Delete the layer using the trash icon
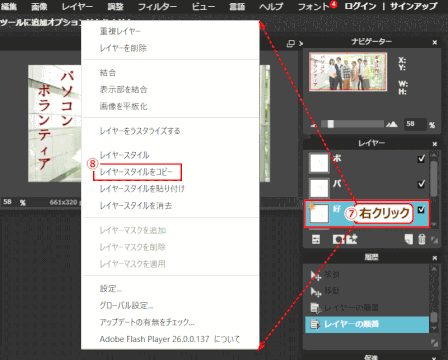This screenshot has height=360, width=448. 422,239
